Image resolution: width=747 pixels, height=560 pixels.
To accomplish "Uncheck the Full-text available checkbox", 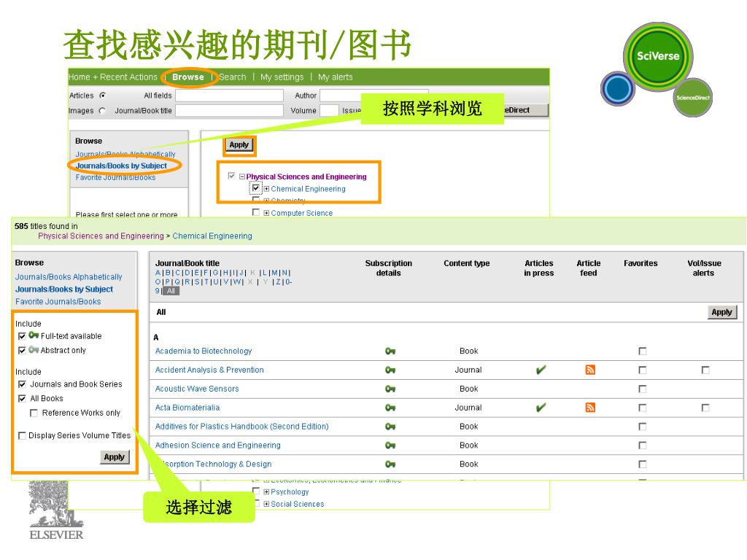I will point(22,336).
